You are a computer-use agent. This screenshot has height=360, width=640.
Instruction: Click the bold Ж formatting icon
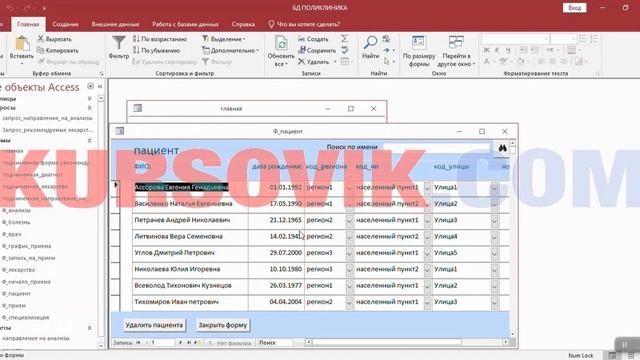486,50
